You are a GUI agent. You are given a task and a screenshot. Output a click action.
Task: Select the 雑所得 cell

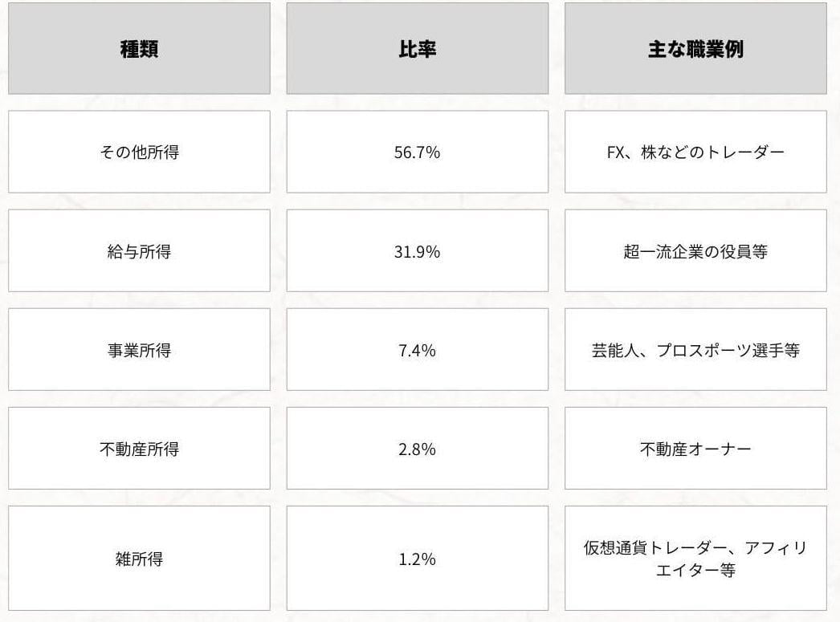pos(139,559)
